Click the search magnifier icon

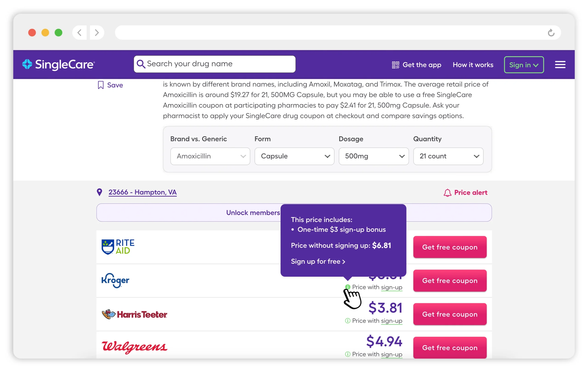(x=141, y=64)
